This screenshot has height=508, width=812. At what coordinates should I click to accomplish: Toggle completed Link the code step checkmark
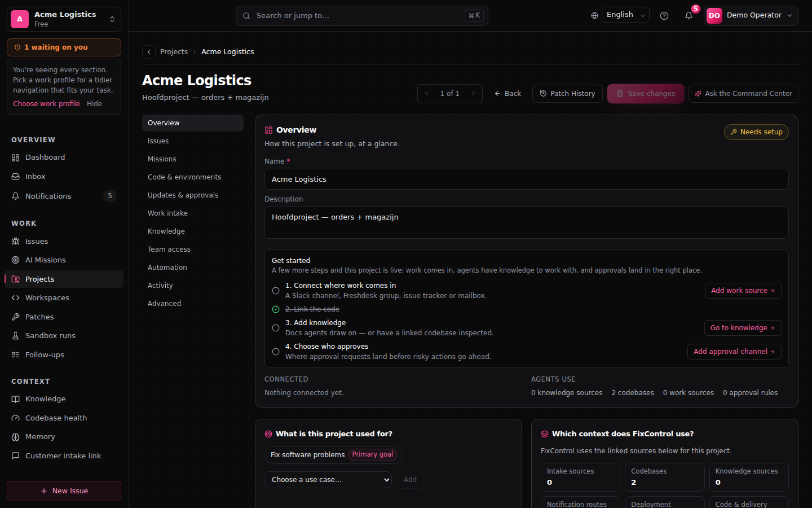pyautogui.click(x=276, y=309)
